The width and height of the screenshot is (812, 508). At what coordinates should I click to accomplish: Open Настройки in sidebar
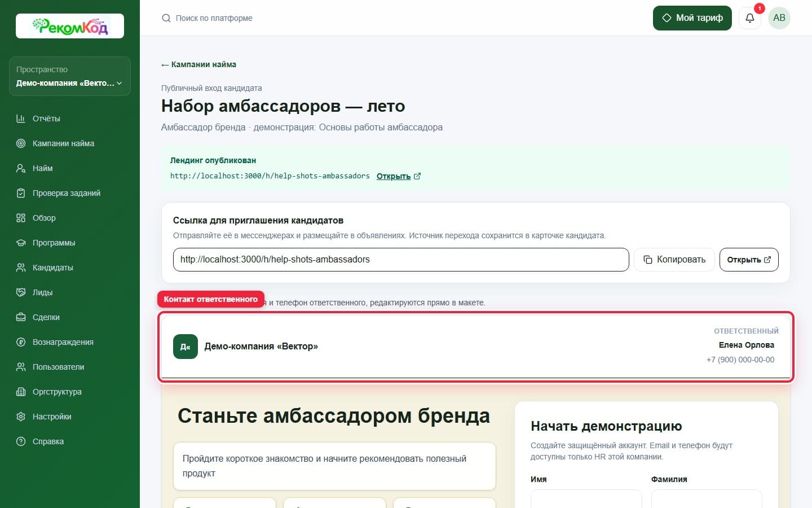coord(70,417)
